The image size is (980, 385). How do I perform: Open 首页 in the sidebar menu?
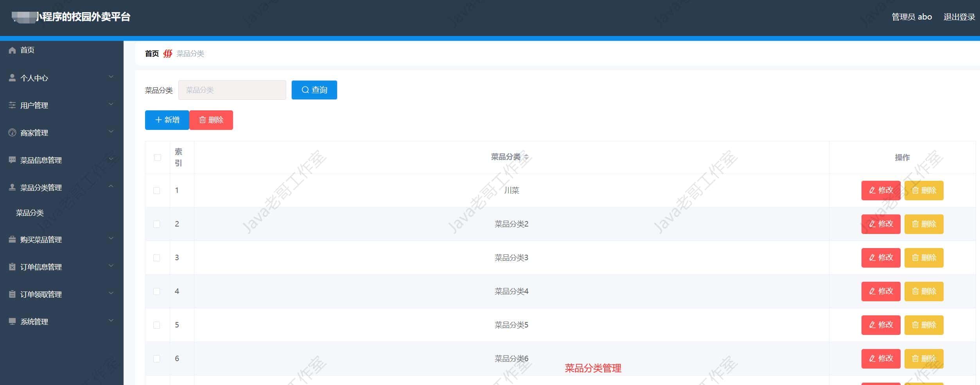pyautogui.click(x=27, y=50)
